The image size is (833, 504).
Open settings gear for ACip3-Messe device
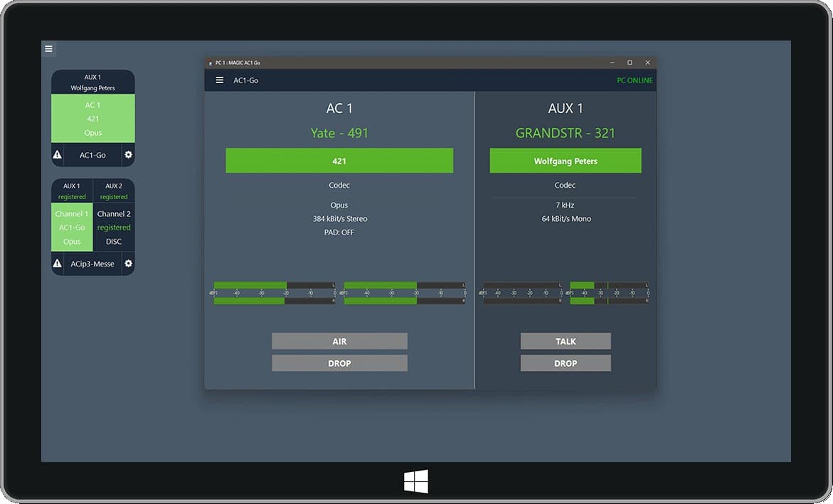point(128,264)
